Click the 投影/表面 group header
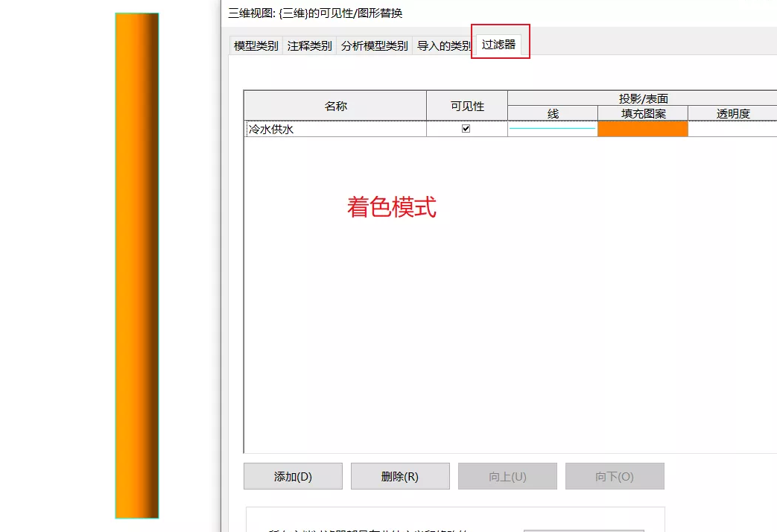The image size is (777, 532). click(643, 98)
